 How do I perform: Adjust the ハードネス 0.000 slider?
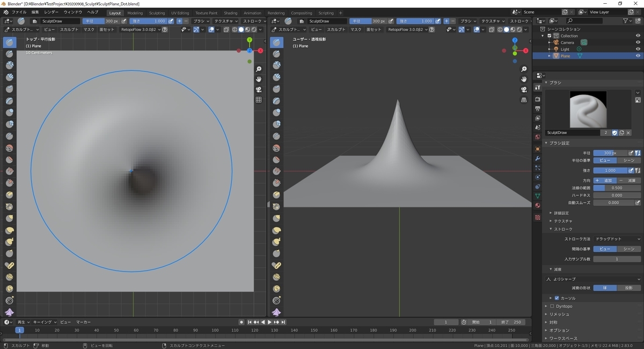[x=617, y=195]
